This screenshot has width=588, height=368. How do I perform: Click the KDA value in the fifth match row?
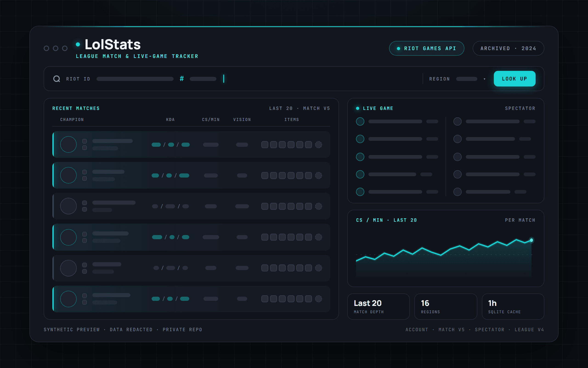click(x=171, y=268)
